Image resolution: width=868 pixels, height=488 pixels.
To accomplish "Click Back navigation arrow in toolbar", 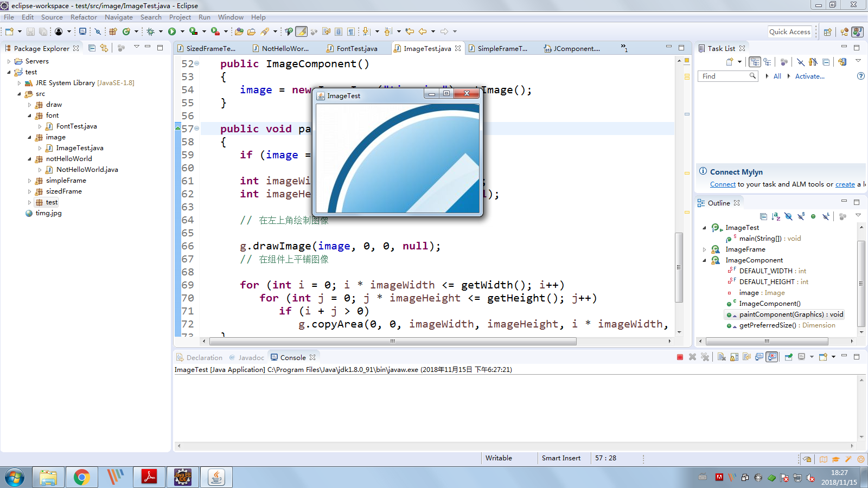I will (423, 31).
